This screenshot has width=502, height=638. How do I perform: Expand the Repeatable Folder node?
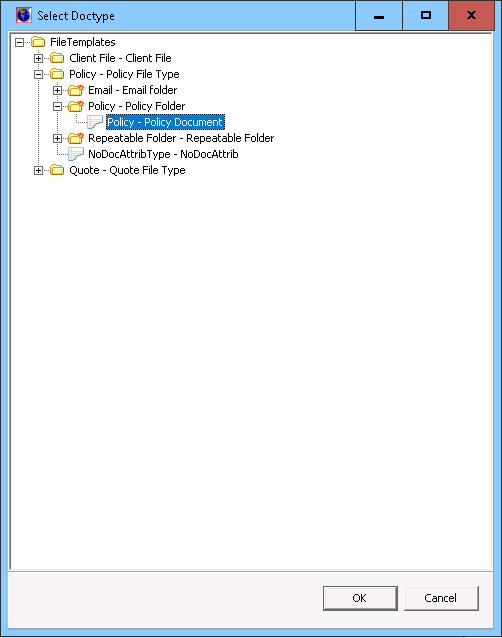pyautogui.click(x=57, y=138)
